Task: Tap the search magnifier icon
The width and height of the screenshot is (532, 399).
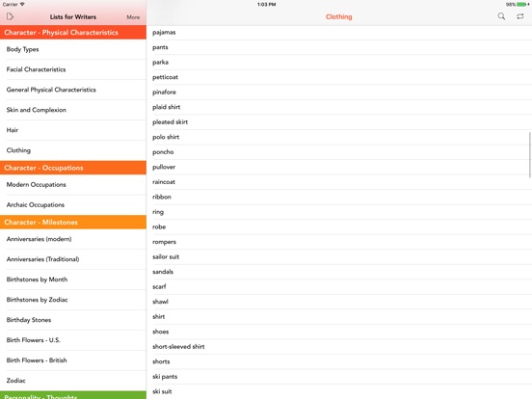Action: click(501, 16)
